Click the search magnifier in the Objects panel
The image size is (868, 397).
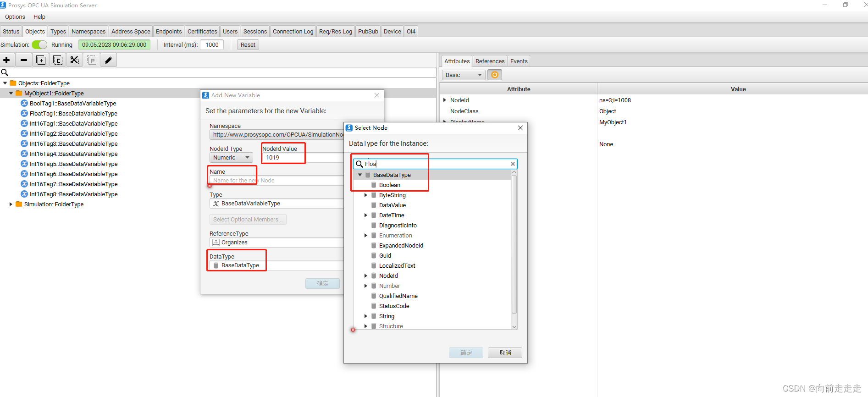(5, 72)
